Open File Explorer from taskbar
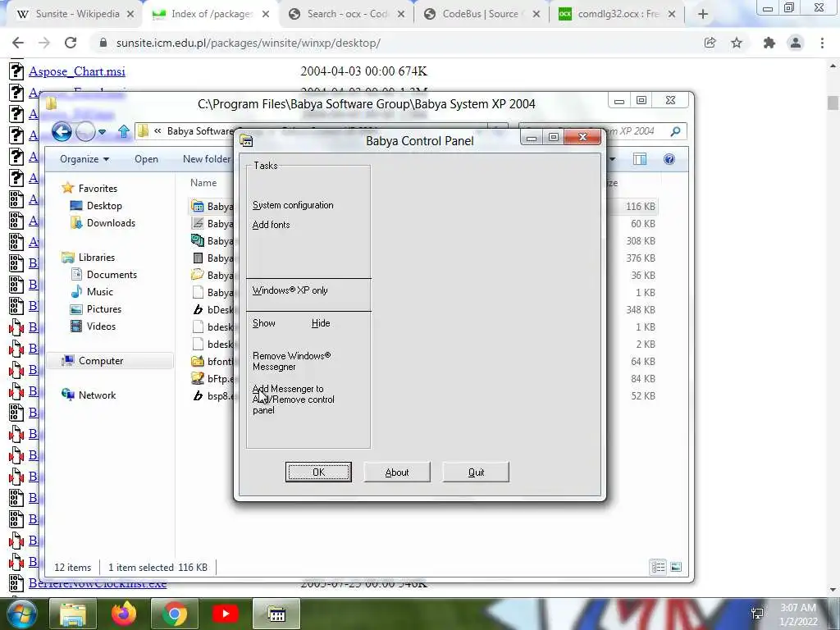 pos(72,614)
